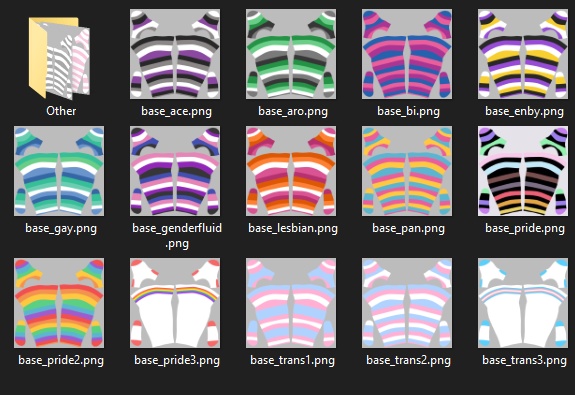Click the "base_enby.png" file name

click(524, 111)
